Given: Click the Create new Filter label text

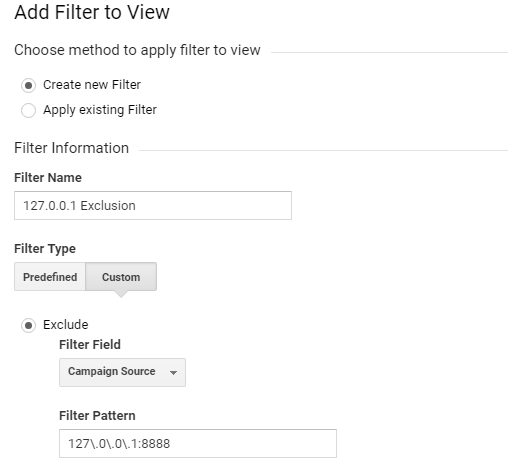Looking at the screenshot, I should pyautogui.click(x=92, y=85).
